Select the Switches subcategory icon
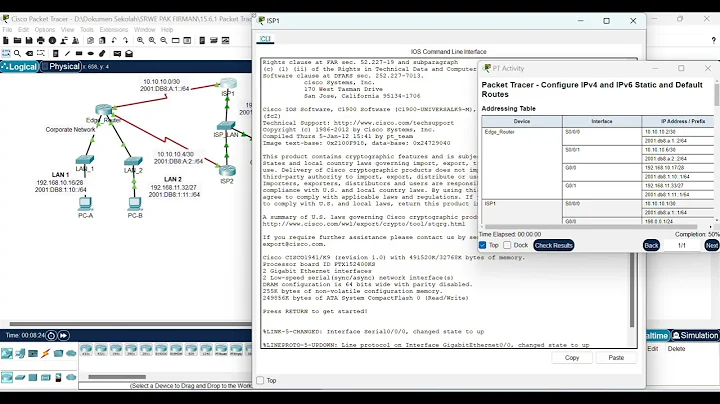 (x=20, y=377)
